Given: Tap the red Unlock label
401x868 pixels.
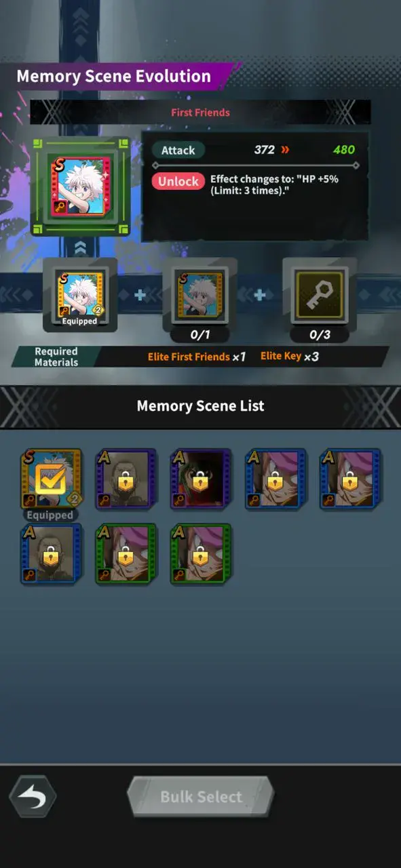Looking at the screenshot, I should coord(178,181).
